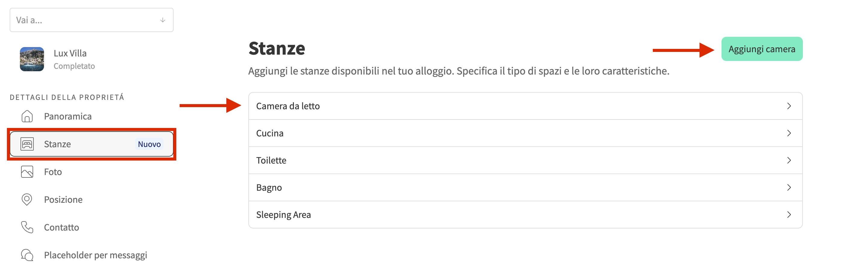Select Placeholder per messaggi in sidebar
This screenshot has height=274, width=868.
click(95, 255)
